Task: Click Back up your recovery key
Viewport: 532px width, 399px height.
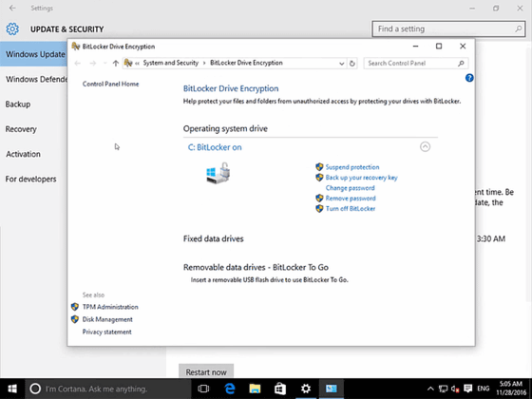Action: tap(361, 178)
